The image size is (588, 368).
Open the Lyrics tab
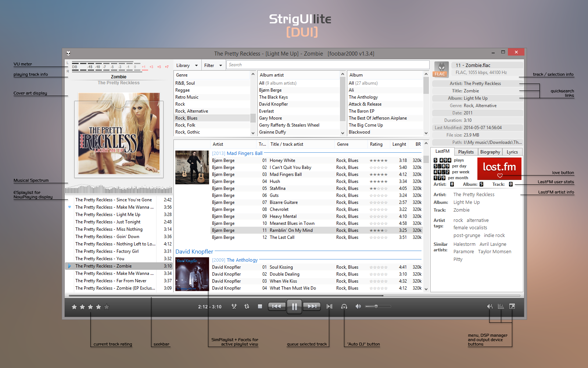(x=512, y=152)
